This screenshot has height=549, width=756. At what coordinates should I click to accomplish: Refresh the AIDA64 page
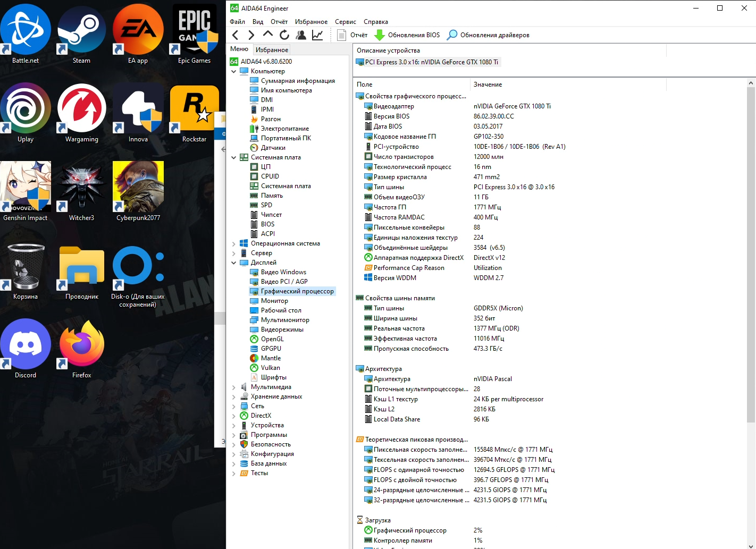click(284, 35)
